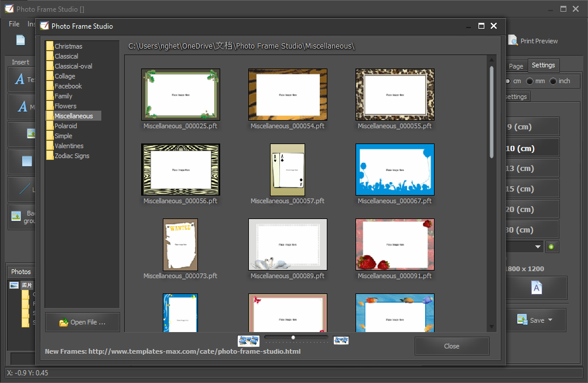Click the smaller thumbnails icon right of slider

click(341, 340)
